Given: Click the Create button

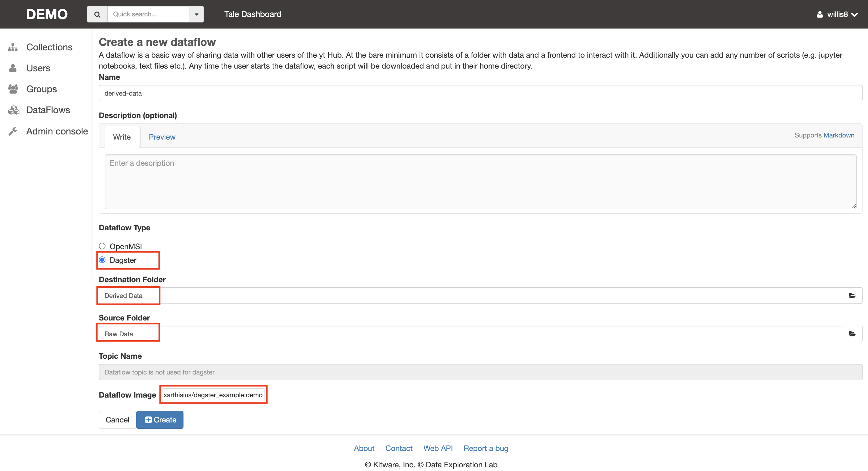Looking at the screenshot, I should pos(160,420).
